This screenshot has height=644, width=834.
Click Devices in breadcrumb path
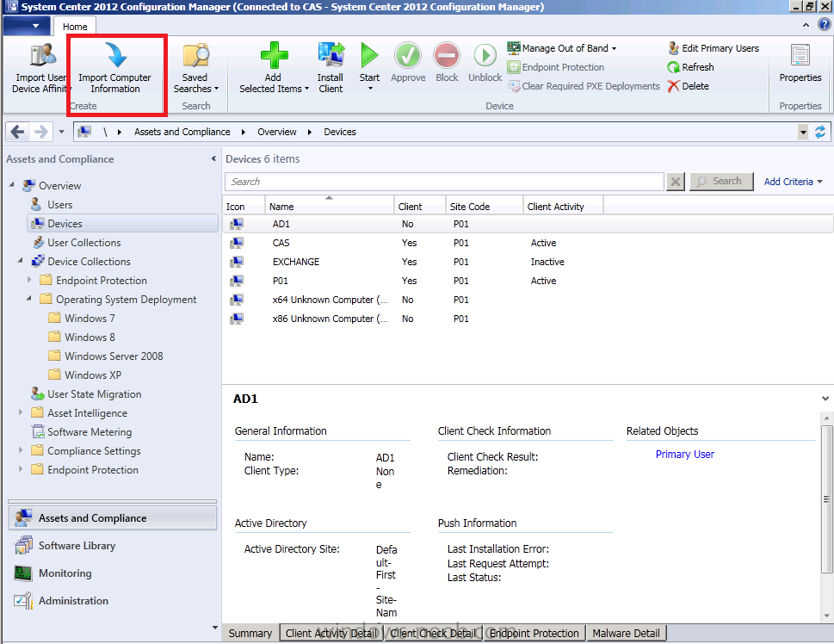[340, 132]
